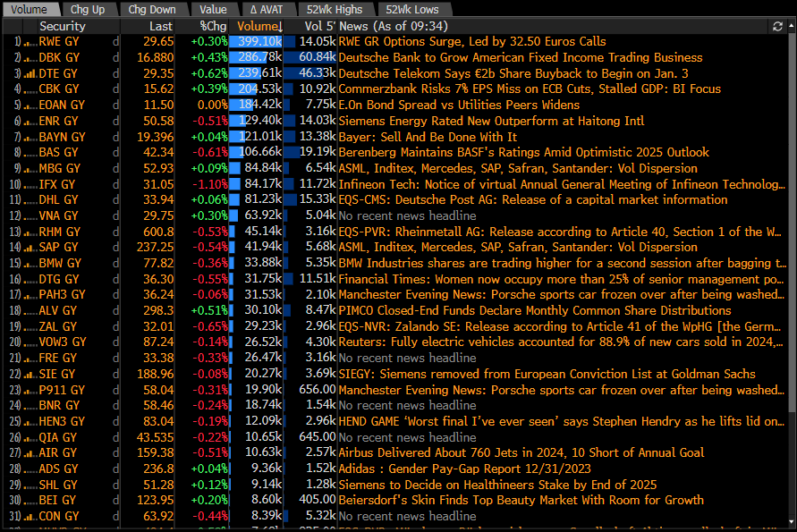Select the VOW3 GY security
This screenshot has width=797, height=532.
point(63,342)
